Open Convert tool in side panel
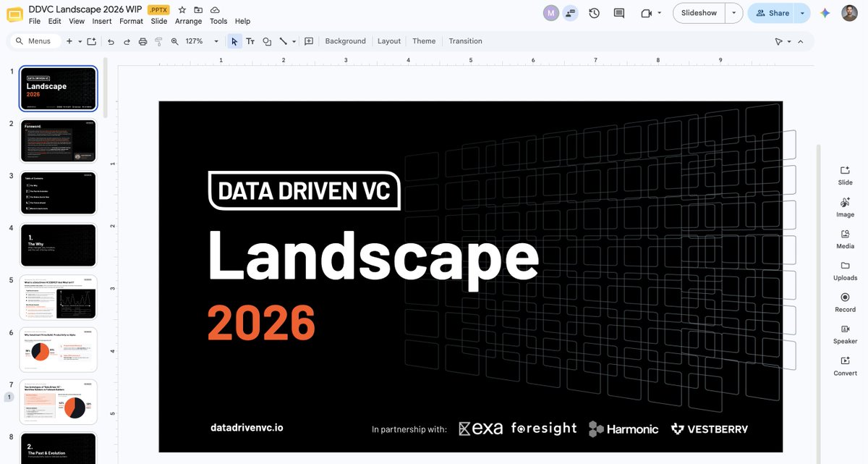This screenshot has height=464, width=868. (x=845, y=366)
